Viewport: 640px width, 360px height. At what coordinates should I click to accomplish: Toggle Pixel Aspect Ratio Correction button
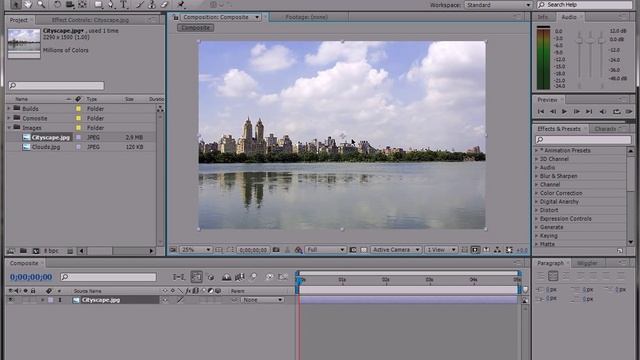pyautogui.click(x=464, y=249)
